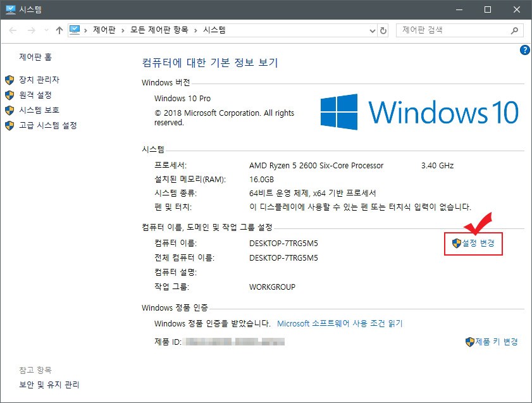Open 시스템 보호 link

tap(39, 110)
